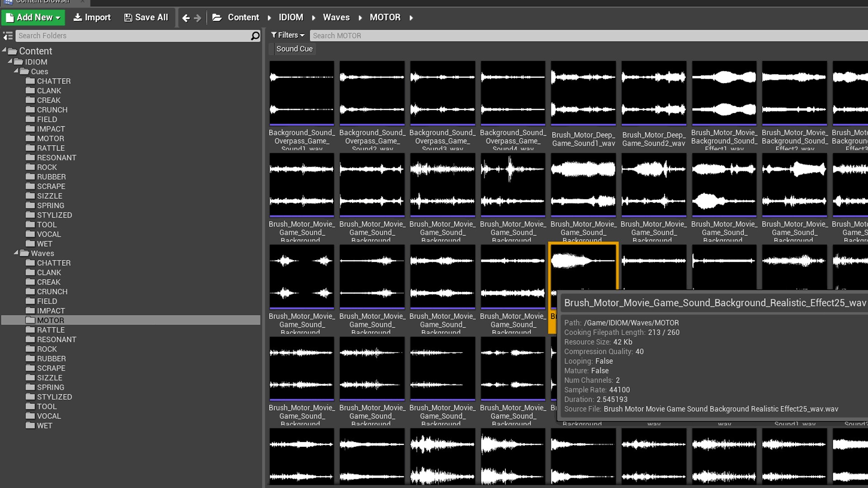Collapse the Waves folder tree
This screenshot has height=488, width=868.
pos(16,253)
